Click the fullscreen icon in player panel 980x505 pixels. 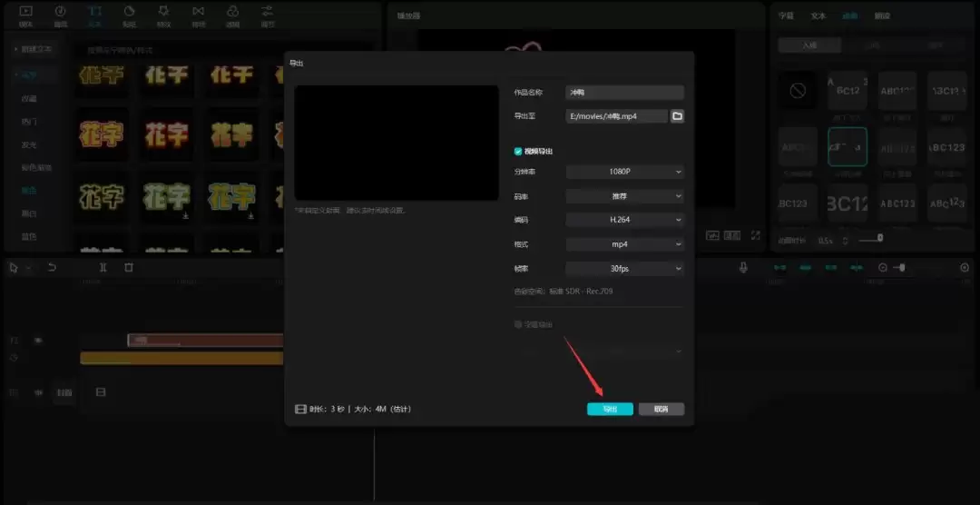(756, 235)
